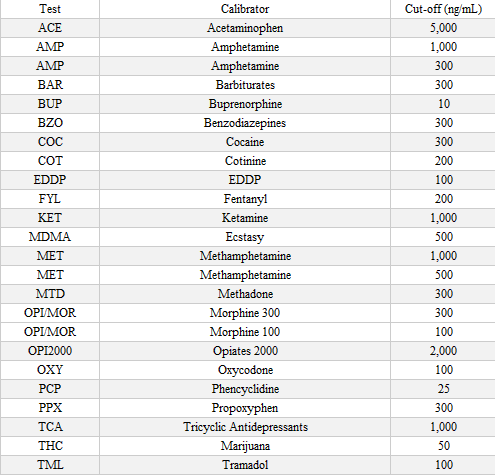Click the Oxycodone calibrator cell

pos(245,370)
